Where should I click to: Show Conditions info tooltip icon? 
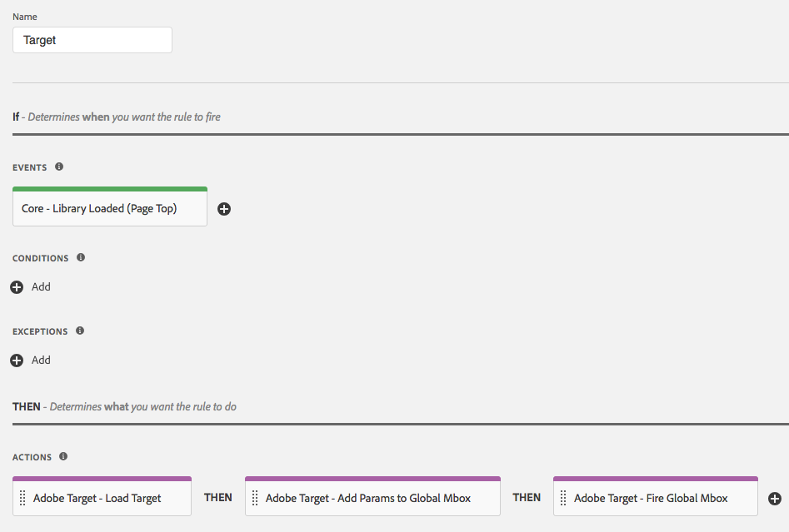tap(81, 257)
